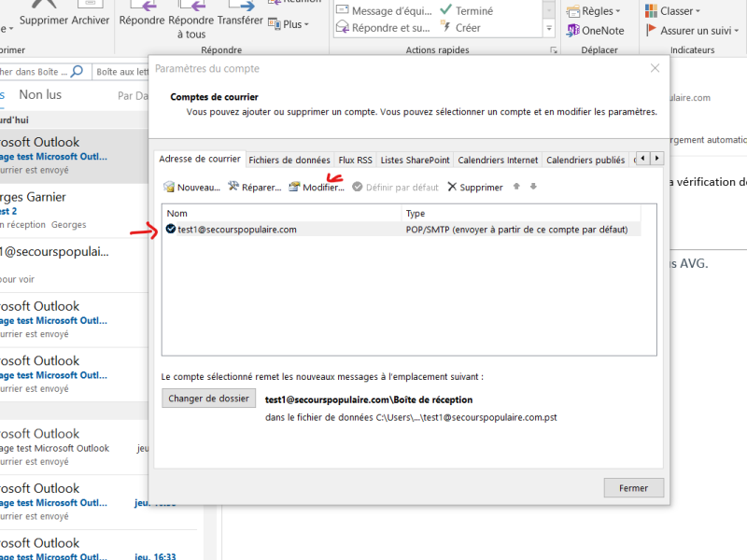This screenshot has width=747, height=560.
Task: Expand the Plus dropdown in ribbon
Action: tap(289, 24)
